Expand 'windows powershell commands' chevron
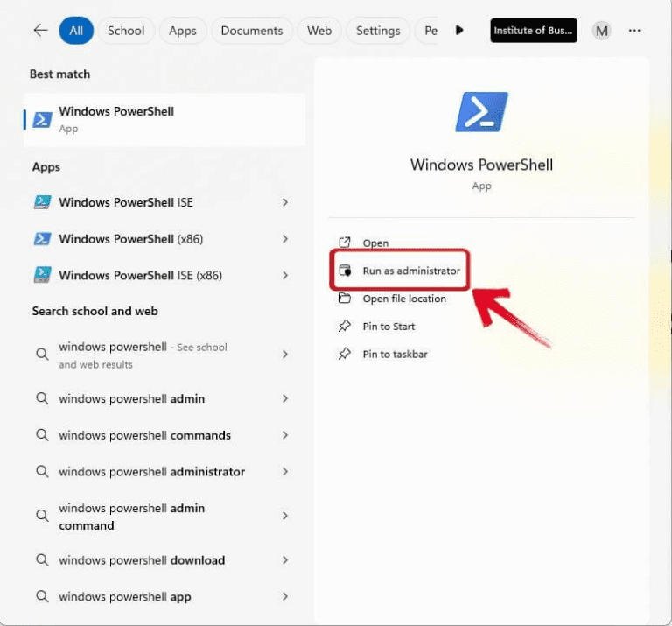 pos(285,435)
